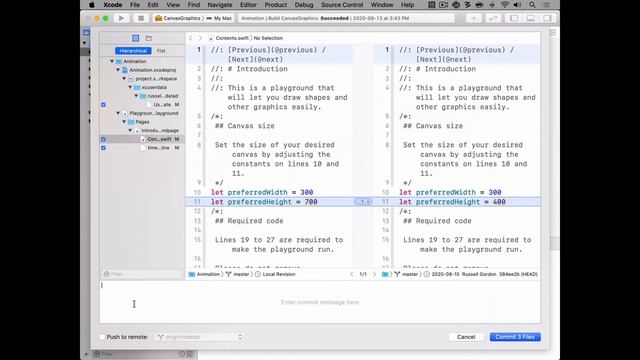Toggle the navigator panel visibility

[514, 18]
